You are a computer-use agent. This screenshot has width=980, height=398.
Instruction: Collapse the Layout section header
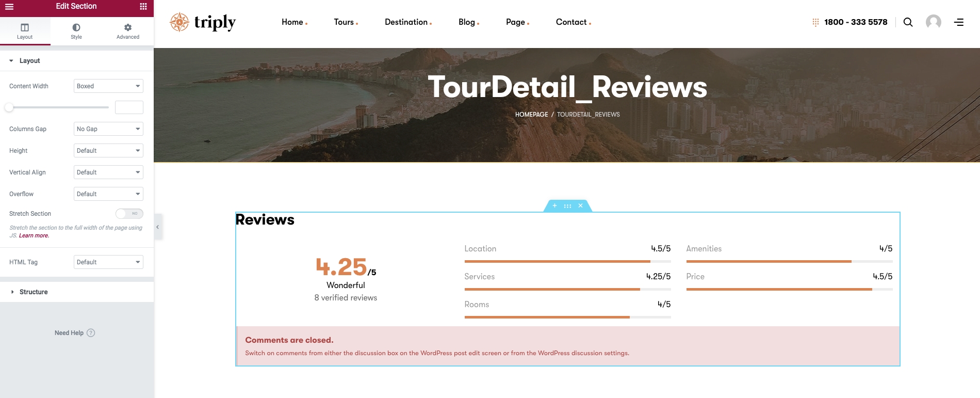pos(29,61)
